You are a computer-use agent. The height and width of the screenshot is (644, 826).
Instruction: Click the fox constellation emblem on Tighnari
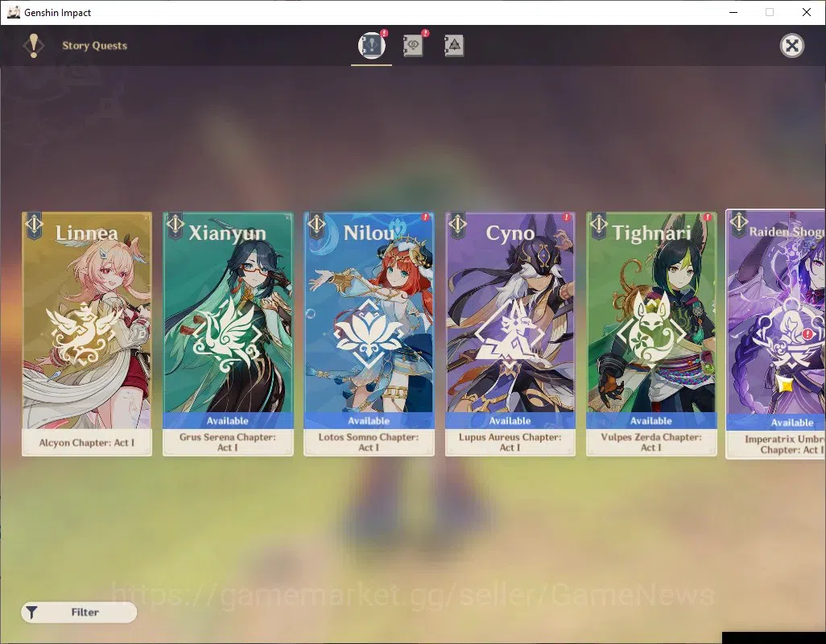click(x=651, y=330)
